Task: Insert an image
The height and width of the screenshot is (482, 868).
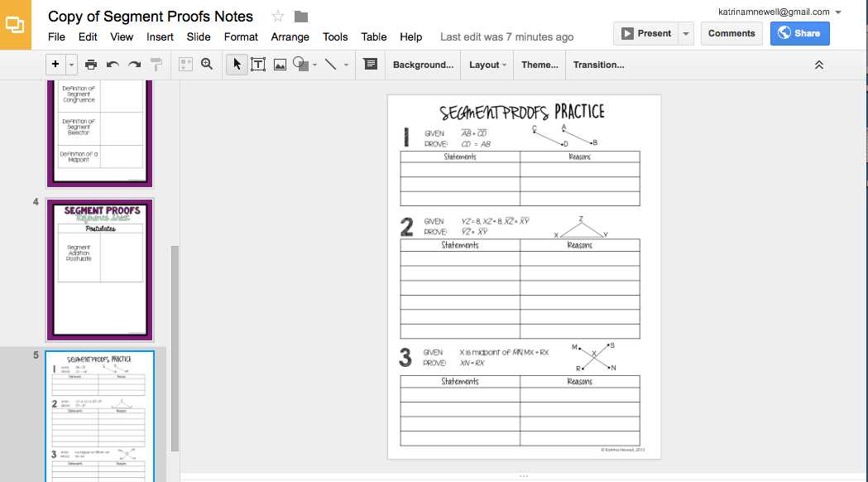Action: coord(281,65)
